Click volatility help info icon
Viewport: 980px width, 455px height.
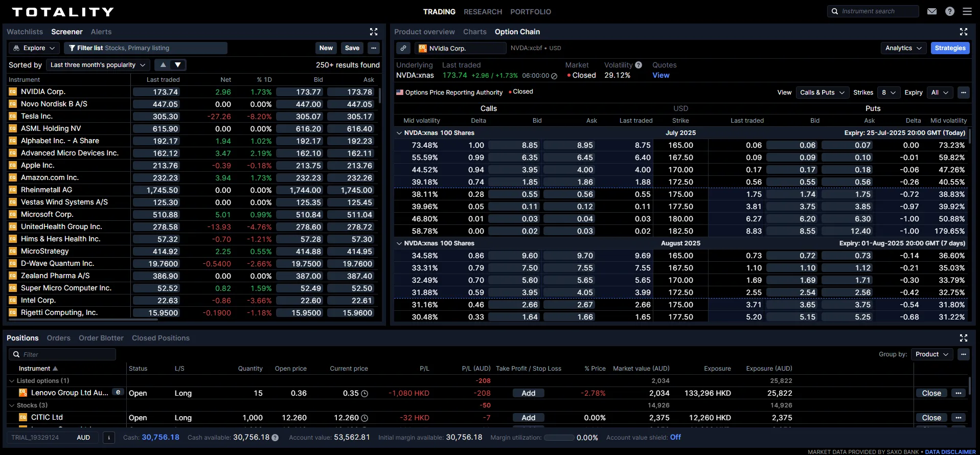pos(639,65)
